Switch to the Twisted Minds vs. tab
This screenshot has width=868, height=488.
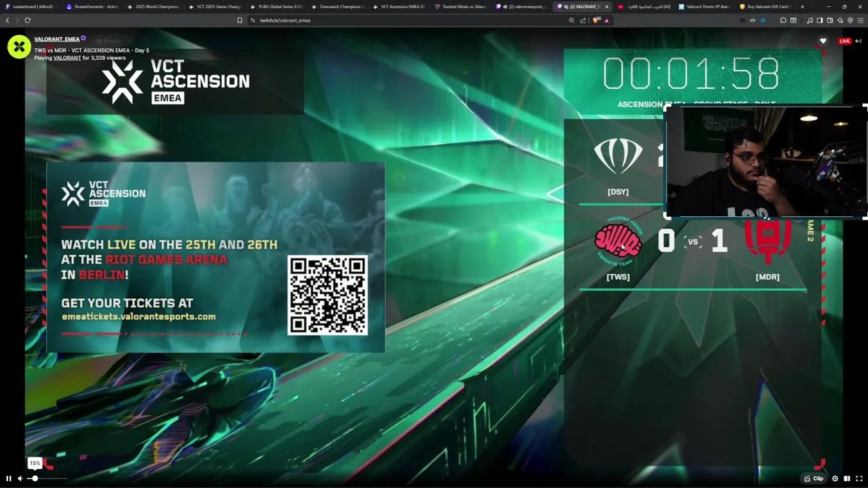(460, 7)
